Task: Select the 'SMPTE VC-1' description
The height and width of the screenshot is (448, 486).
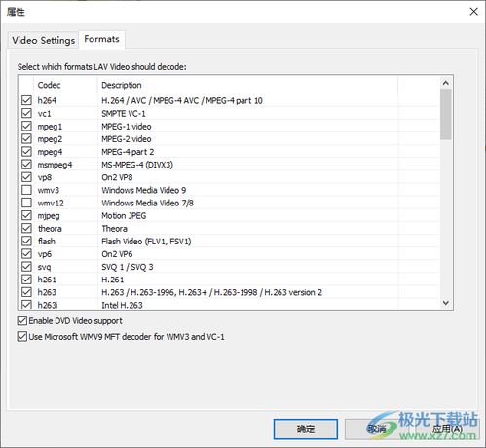Action: [x=124, y=114]
